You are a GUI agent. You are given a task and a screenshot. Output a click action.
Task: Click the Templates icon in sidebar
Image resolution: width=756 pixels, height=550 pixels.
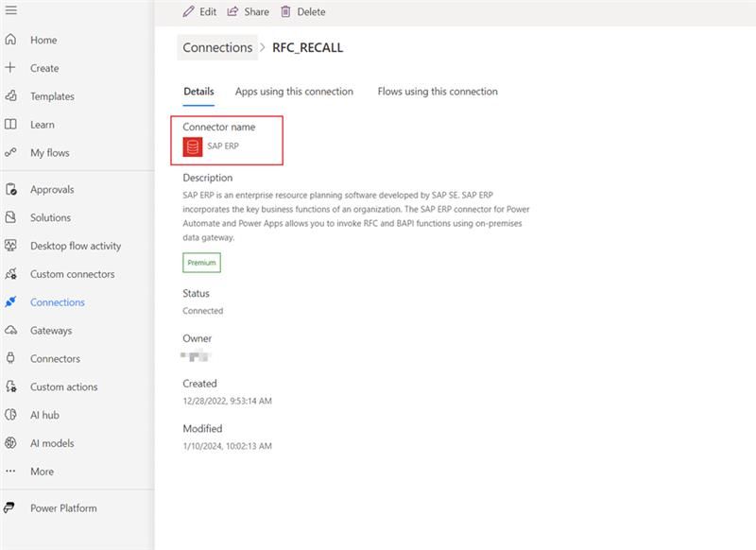(x=10, y=96)
